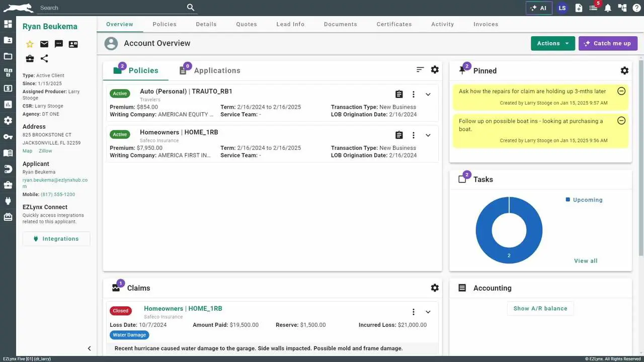644x362 pixels.
Task: Open the Actions dropdown menu
Action: (553, 43)
